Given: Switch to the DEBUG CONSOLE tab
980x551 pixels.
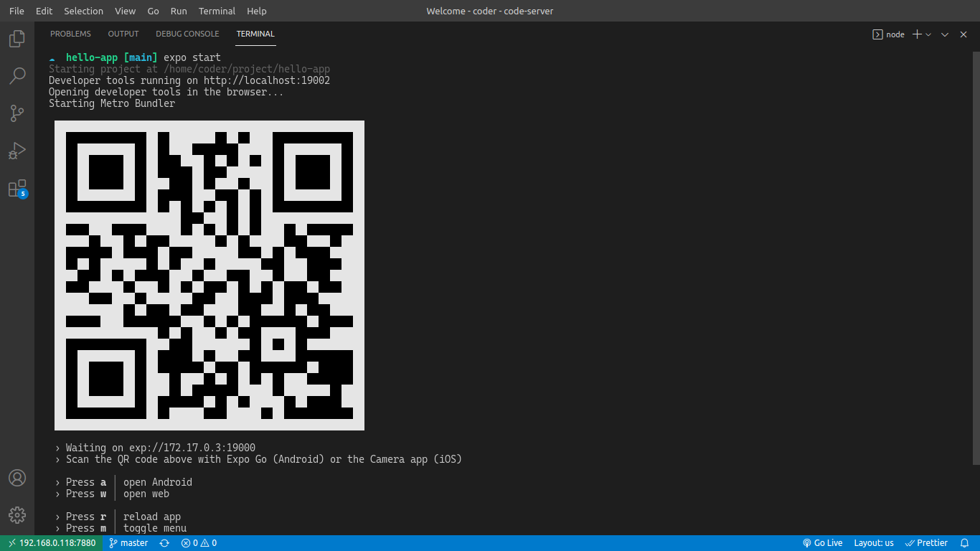Looking at the screenshot, I should tap(187, 34).
